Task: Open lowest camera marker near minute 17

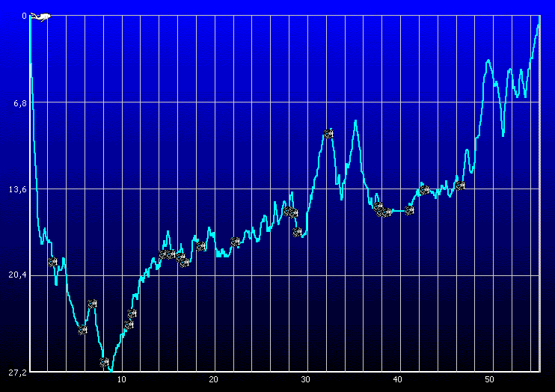Action: click(x=184, y=263)
